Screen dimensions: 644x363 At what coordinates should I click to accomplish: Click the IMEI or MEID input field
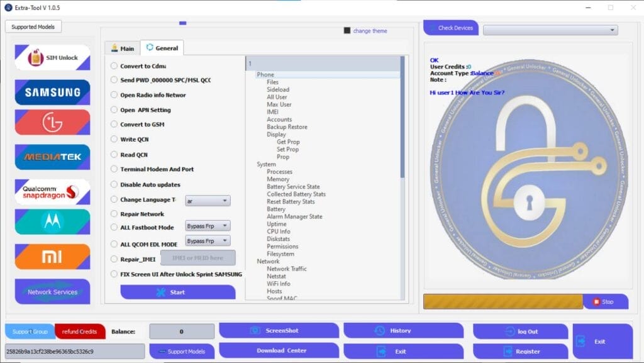click(x=197, y=258)
